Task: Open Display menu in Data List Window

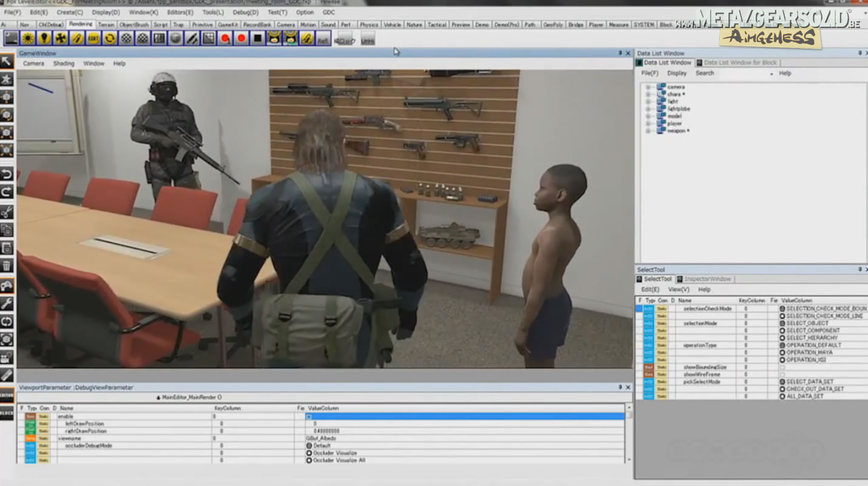Action: tap(677, 73)
